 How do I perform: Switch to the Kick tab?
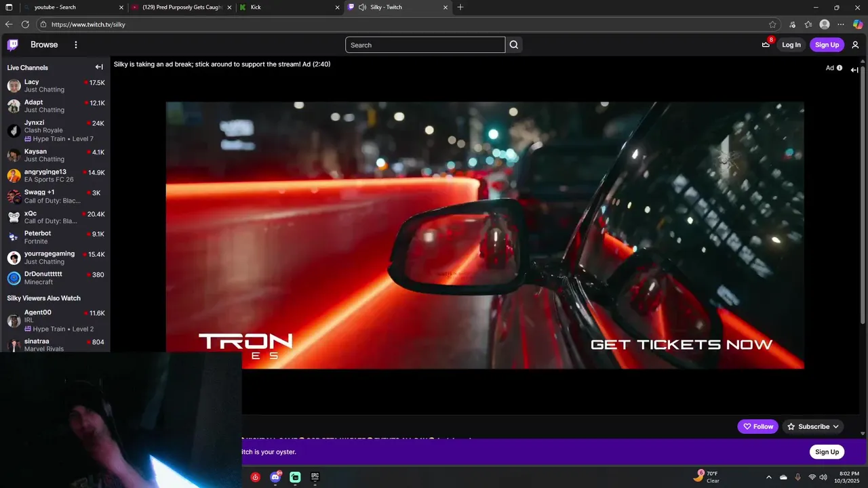[290, 7]
